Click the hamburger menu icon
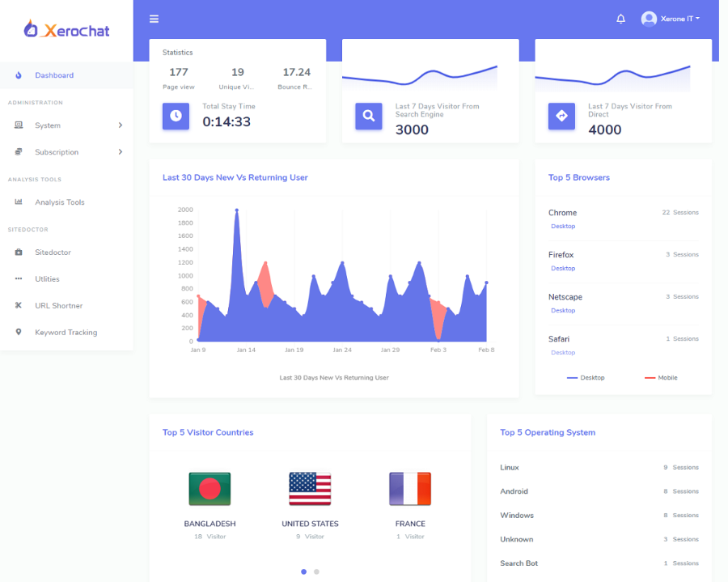Screen dimensions: 728x582 154,19
